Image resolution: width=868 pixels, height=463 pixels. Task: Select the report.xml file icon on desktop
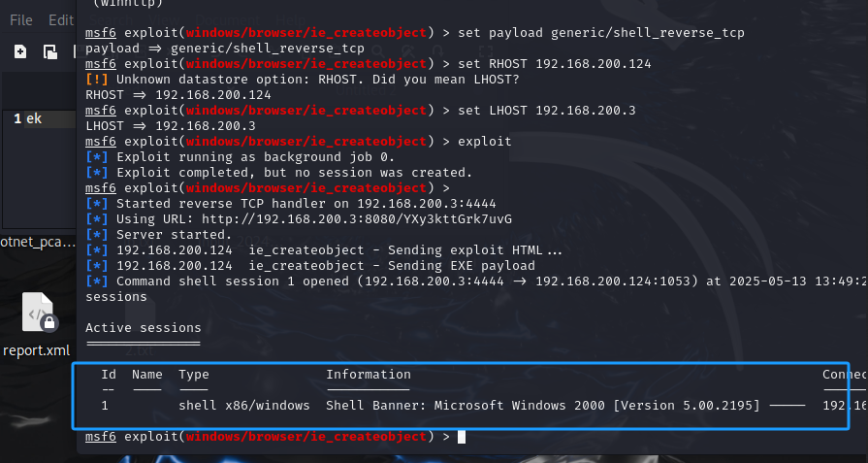point(38,313)
